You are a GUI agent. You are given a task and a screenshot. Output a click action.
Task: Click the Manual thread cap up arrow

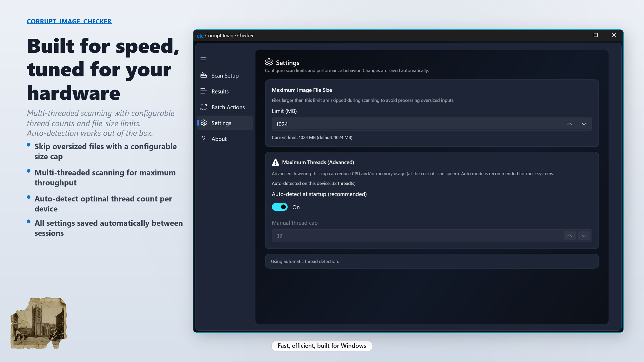point(570,236)
